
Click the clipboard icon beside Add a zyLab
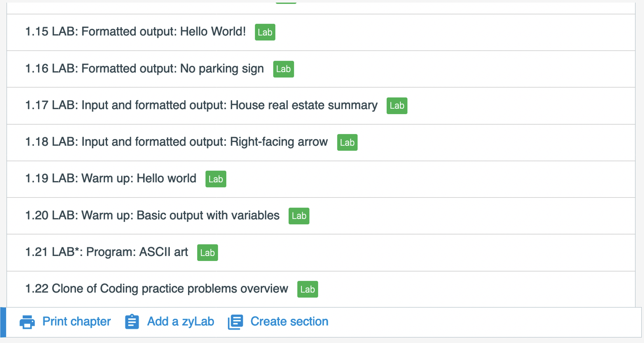pyautogui.click(x=132, y=322)
